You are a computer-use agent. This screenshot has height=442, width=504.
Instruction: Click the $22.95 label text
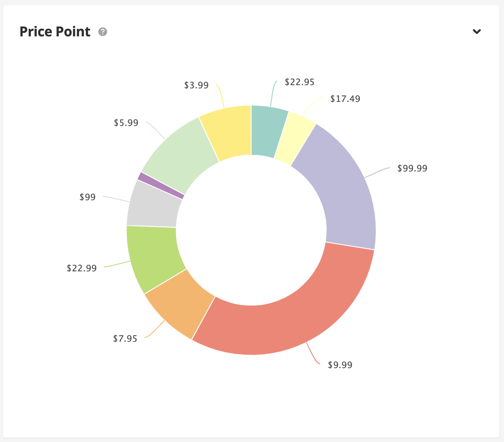pos(300,82)
